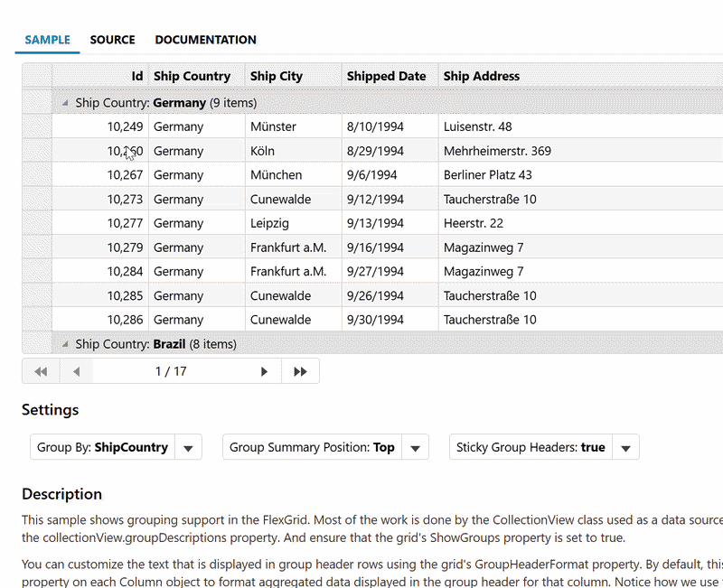Select cell with Id 10,277
Image resolution: width=723 pixels, height=588 pixels.
100,223
